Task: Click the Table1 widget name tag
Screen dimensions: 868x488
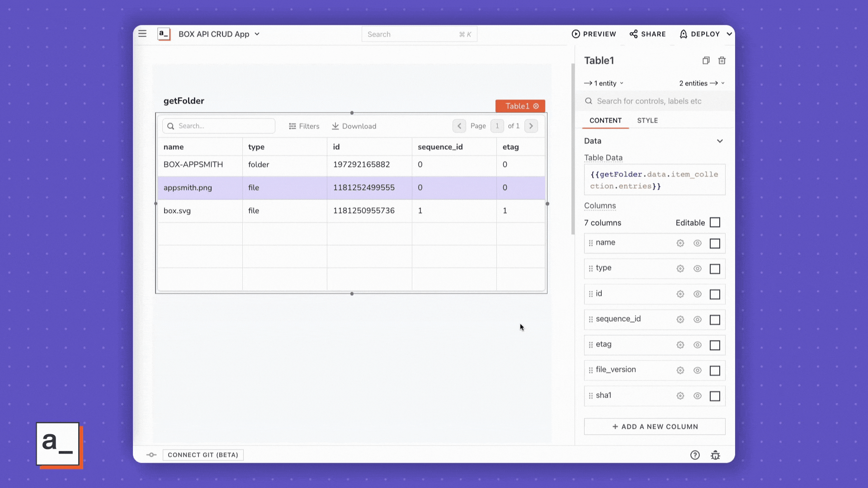Action: 520,106
